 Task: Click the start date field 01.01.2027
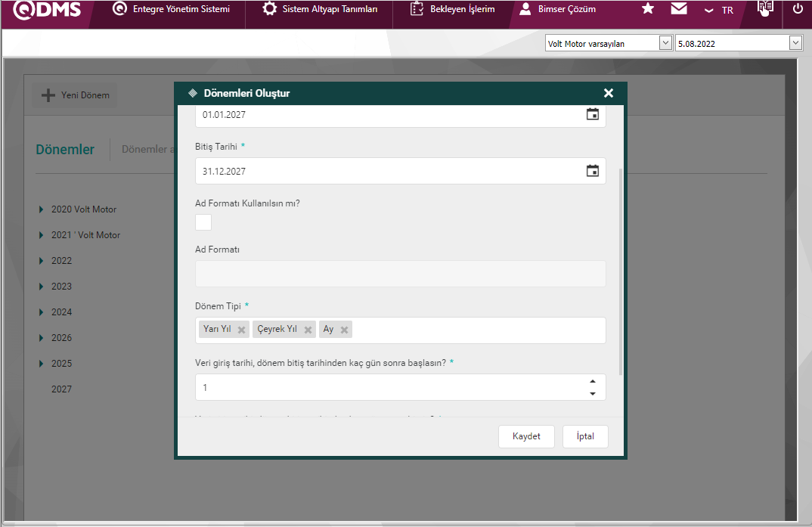400,115
